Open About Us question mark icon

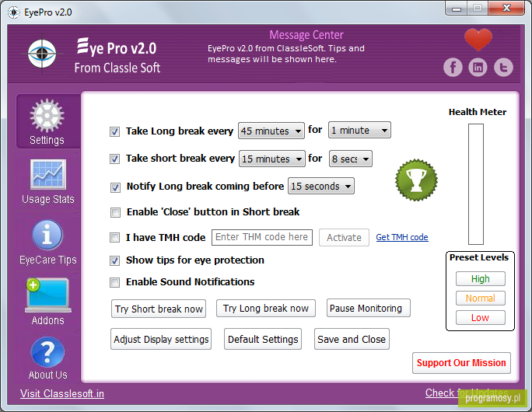pos(47,352)
